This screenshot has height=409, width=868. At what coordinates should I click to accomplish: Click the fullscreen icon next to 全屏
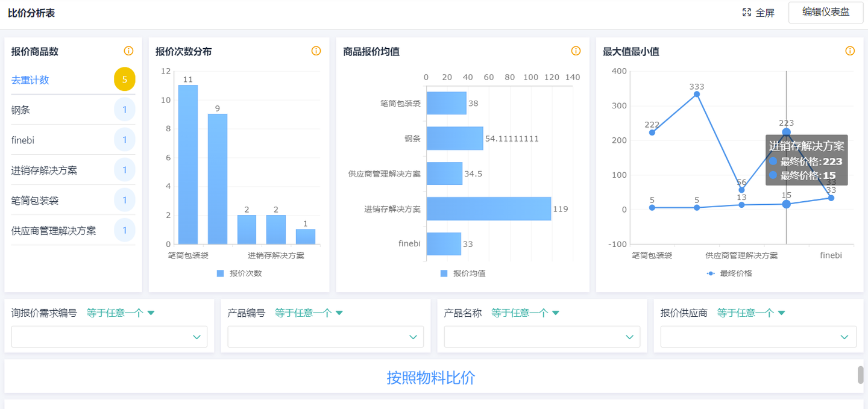745,12
